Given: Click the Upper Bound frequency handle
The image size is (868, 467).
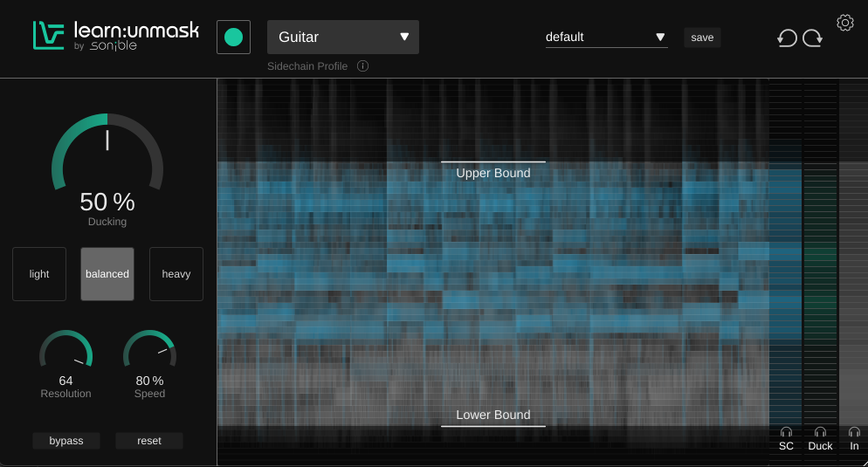Looking at the screenshot, I should (x=493, y=162).
